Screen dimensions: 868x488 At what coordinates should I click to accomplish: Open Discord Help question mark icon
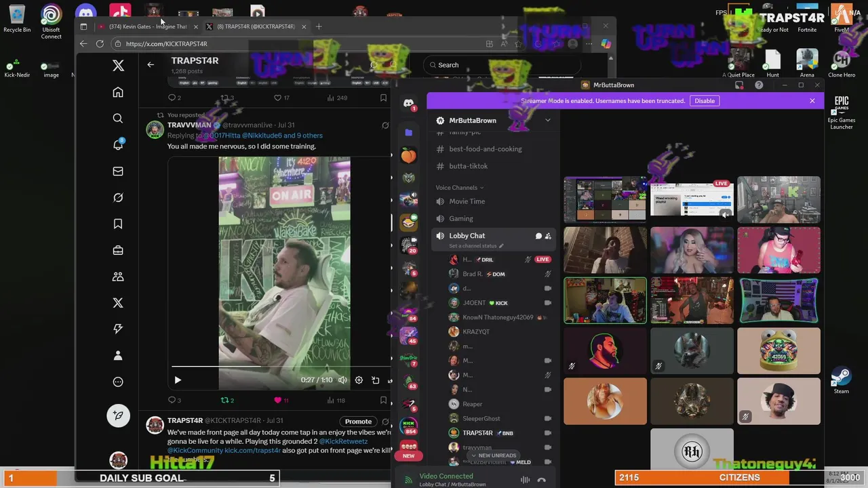coord(759,85)
